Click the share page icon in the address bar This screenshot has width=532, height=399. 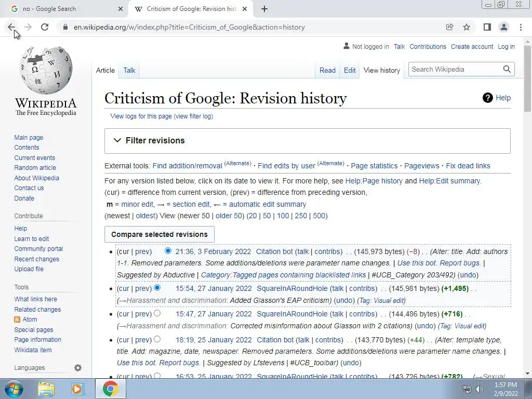point(449,27)
